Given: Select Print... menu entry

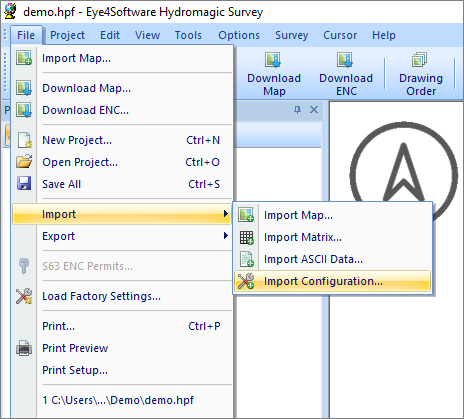Looking at the screenshot, I should point(122,326).
